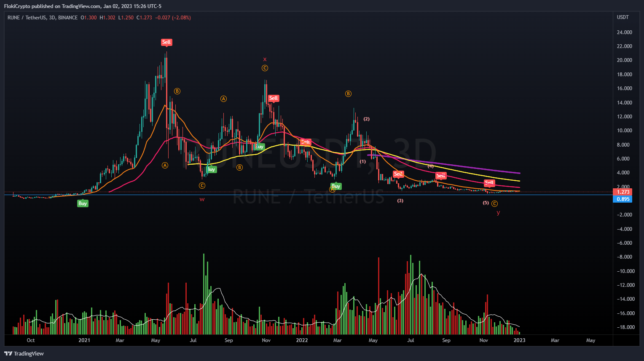Click the (5) wave label
This screenshot has height=361, width=644.
coord(486,203)
